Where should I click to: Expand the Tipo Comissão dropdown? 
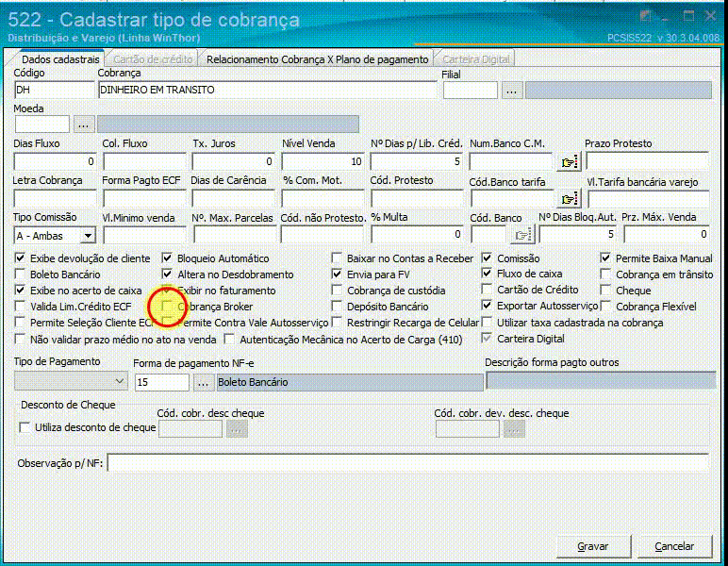tap(88, 236)
